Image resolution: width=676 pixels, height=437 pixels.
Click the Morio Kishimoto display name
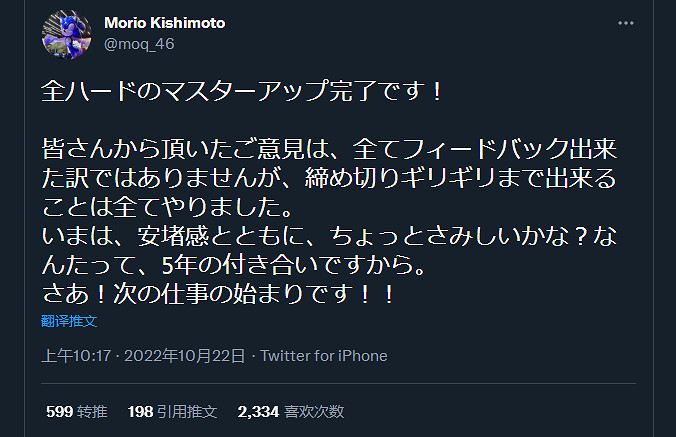pos(165,23)
